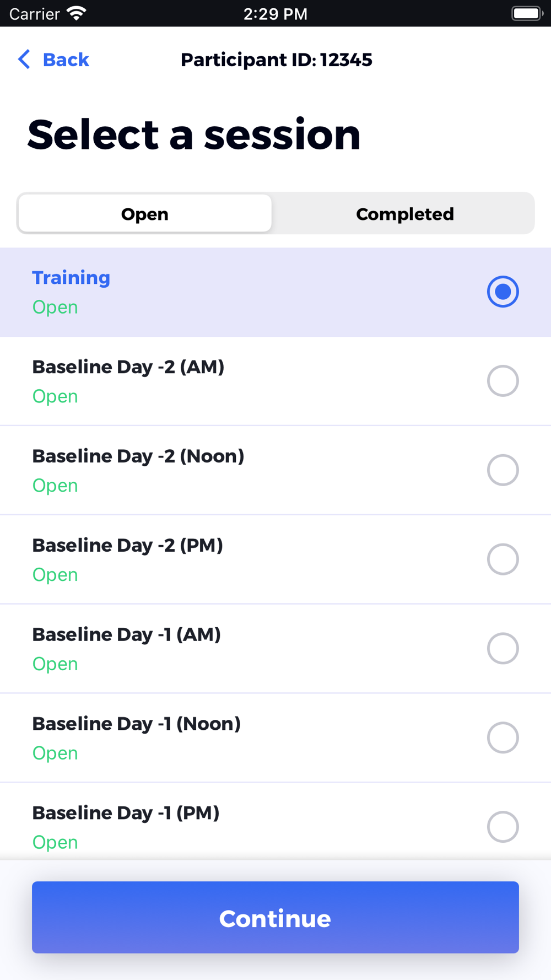Tap the Participant ID: 12345 title
The width and height of the screenshot is (551, 980).
pos(276,60)
